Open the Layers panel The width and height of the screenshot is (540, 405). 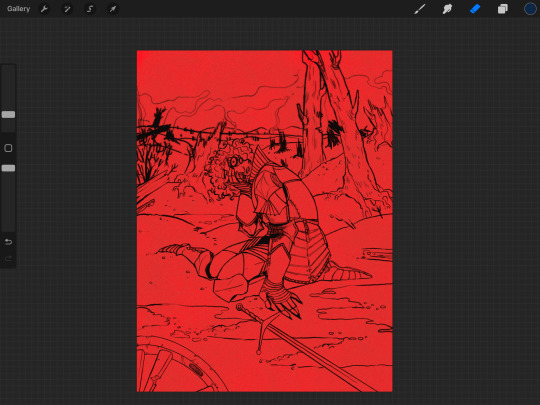click(x=503, y=9)
